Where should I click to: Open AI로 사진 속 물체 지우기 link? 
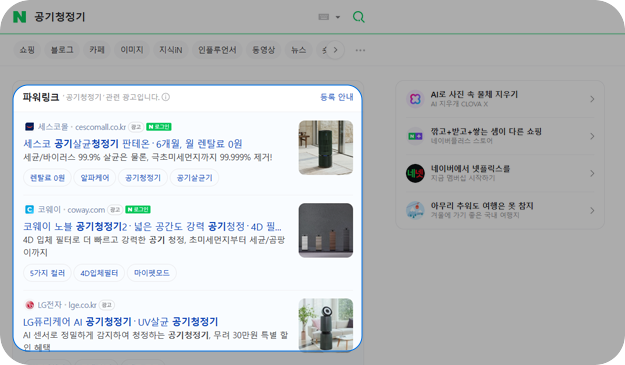pos(474,94)
